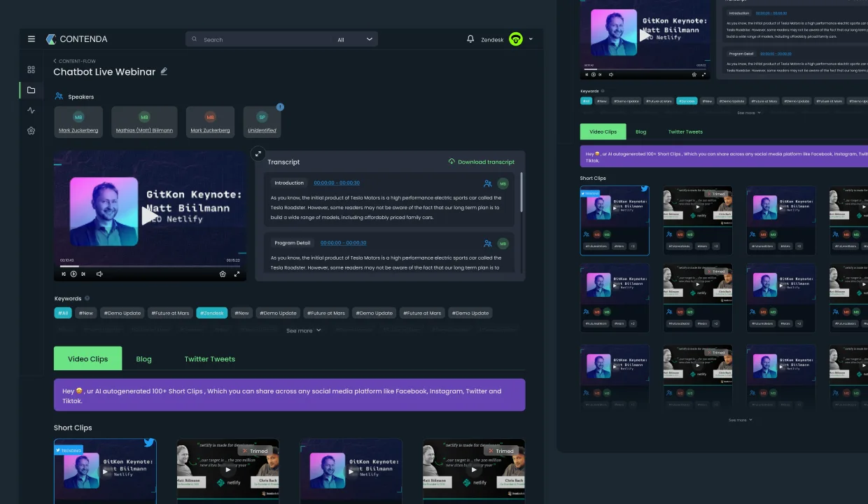Click Twitter bird on first short clip
The image size is (868, 504).
coord(149,442)
